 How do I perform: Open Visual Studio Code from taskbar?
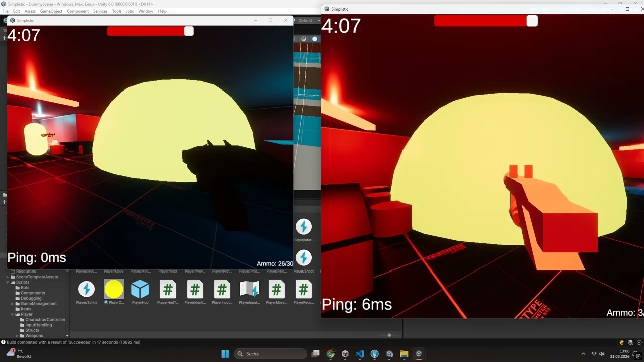[x=360, y=354]
